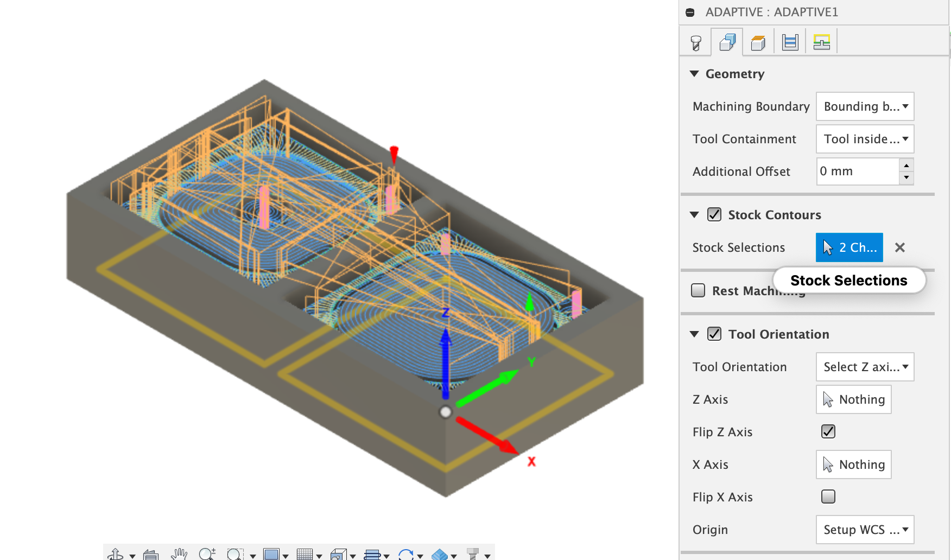The height and width of the screenshot is (560, 951).
Task: Click the Additional Offset input field
Action: 858,171
